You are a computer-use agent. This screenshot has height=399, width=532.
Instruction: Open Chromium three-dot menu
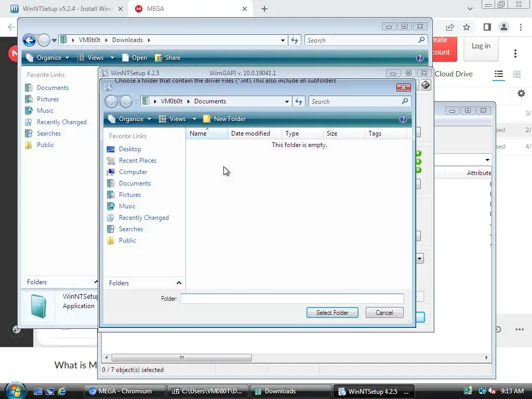pos(521,27)
